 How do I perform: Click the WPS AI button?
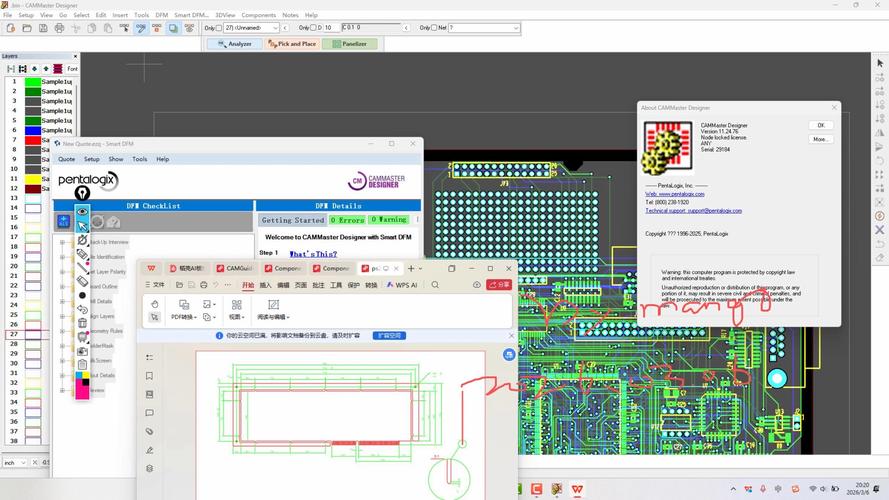click(402, 285)
